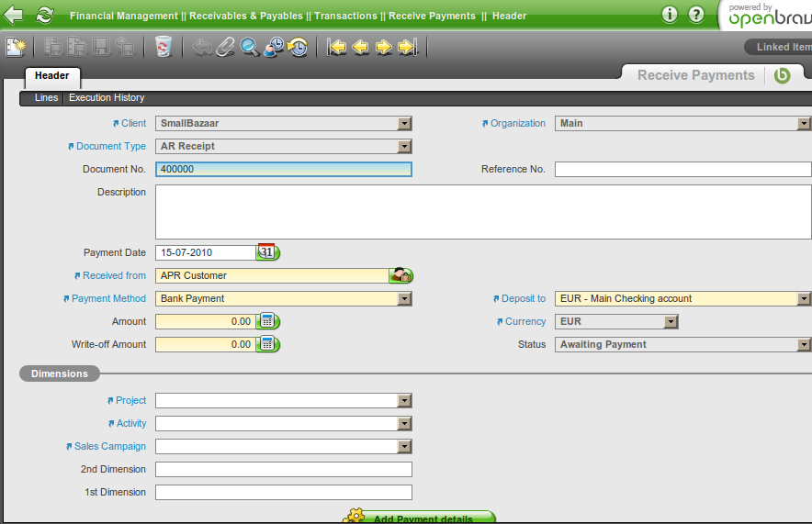
Task: Click the Received from APR Customer field
Action: [272, 275]
